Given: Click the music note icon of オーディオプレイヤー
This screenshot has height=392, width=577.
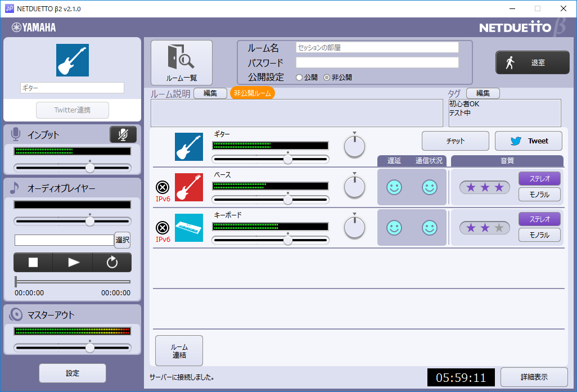Looking at the screenshot, I should [15, 188].
